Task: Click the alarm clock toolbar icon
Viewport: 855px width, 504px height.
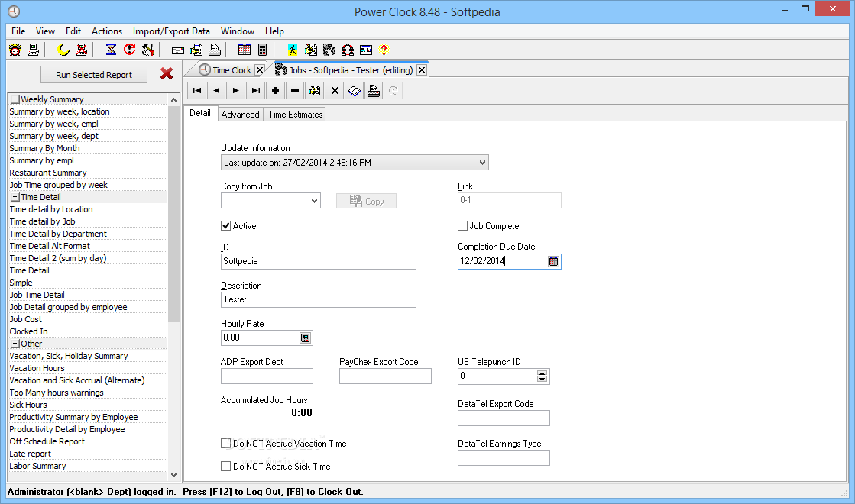Action: coord(15,50)
